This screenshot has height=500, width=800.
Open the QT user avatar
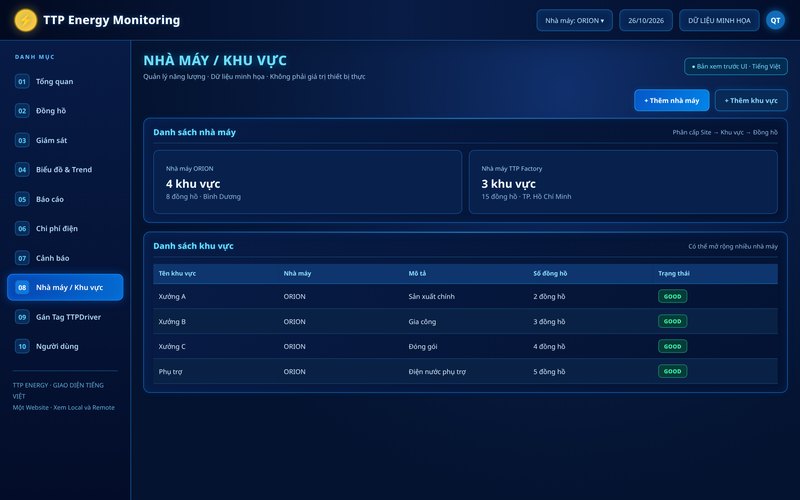(x=775, y=20)
